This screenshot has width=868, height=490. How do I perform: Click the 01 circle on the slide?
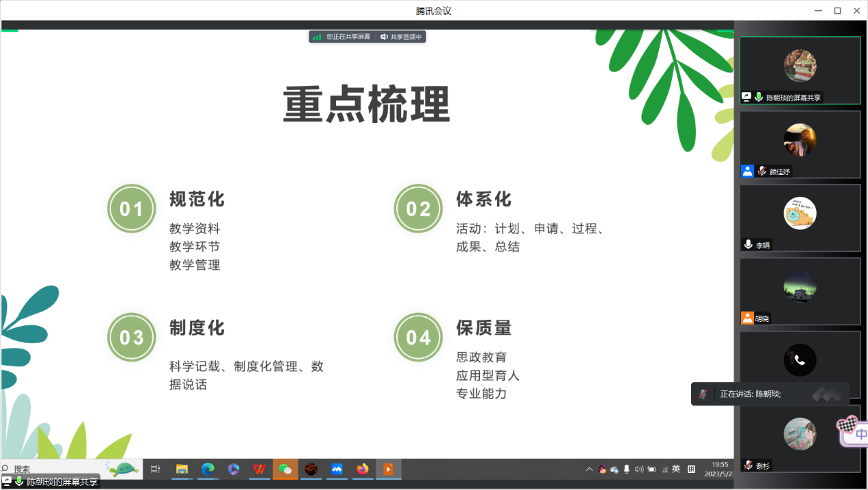pyautogui.click(x=132, y=209)
